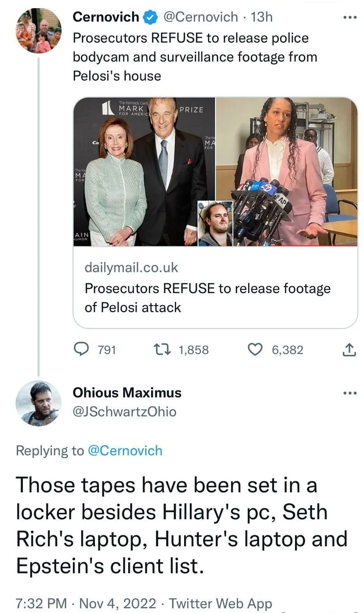Click the 6,382 likes count
Image resolution: width=364 pixels, height=613 pixels.
point(287,350)
